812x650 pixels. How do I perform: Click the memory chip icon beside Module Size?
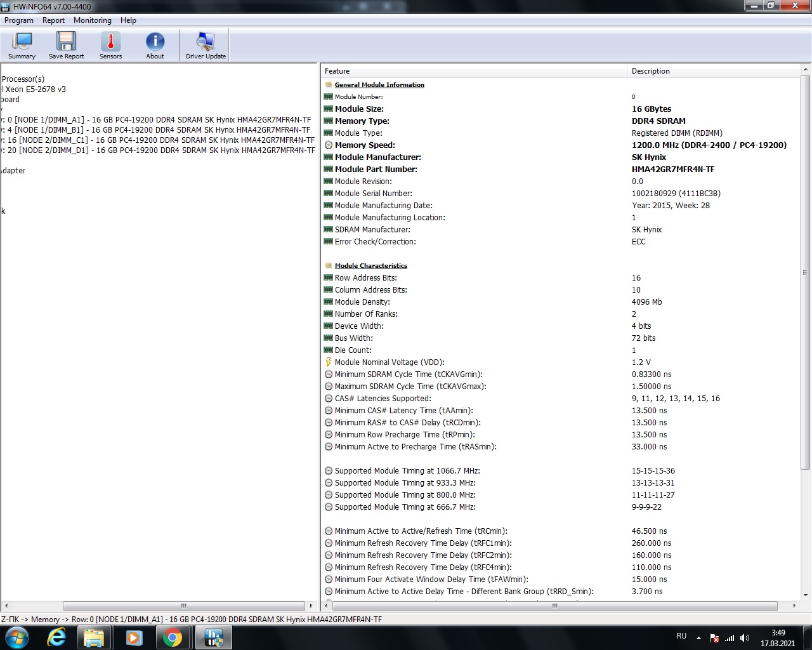click(329, 109)
